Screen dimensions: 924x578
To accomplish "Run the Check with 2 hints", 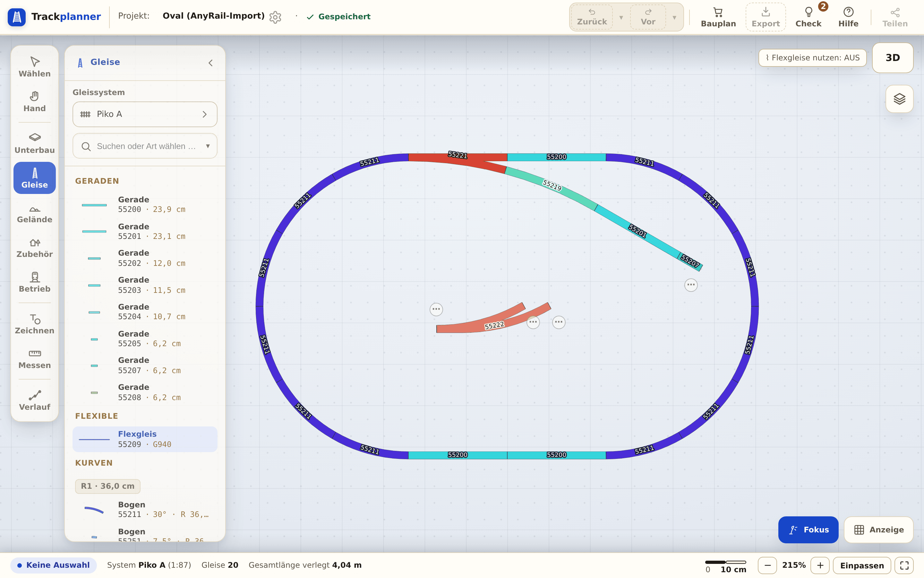I will click(808, 17).
